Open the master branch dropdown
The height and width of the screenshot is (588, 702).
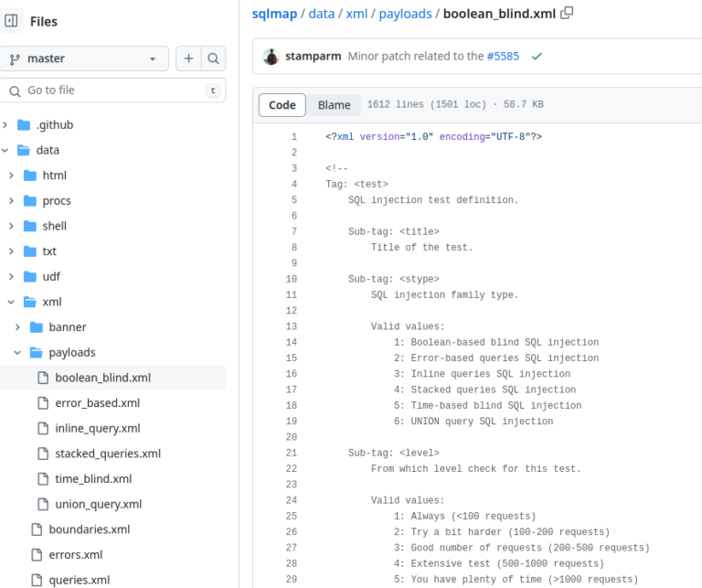point(84,59)
